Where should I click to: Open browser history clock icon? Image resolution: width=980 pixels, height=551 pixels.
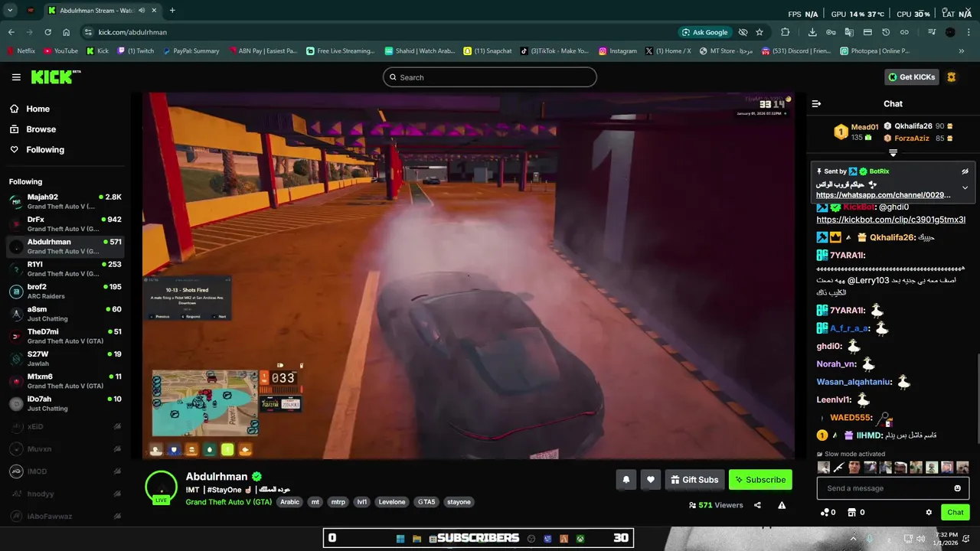[886, 32]
